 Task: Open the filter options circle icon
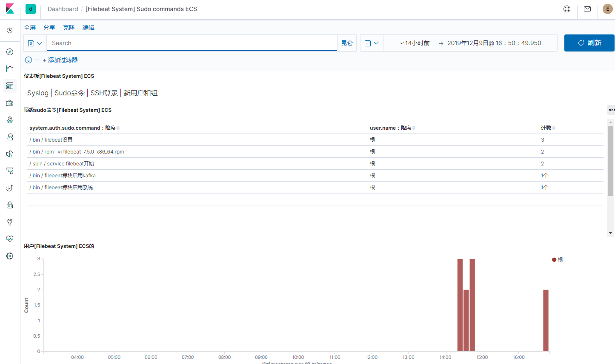[29, 60]
